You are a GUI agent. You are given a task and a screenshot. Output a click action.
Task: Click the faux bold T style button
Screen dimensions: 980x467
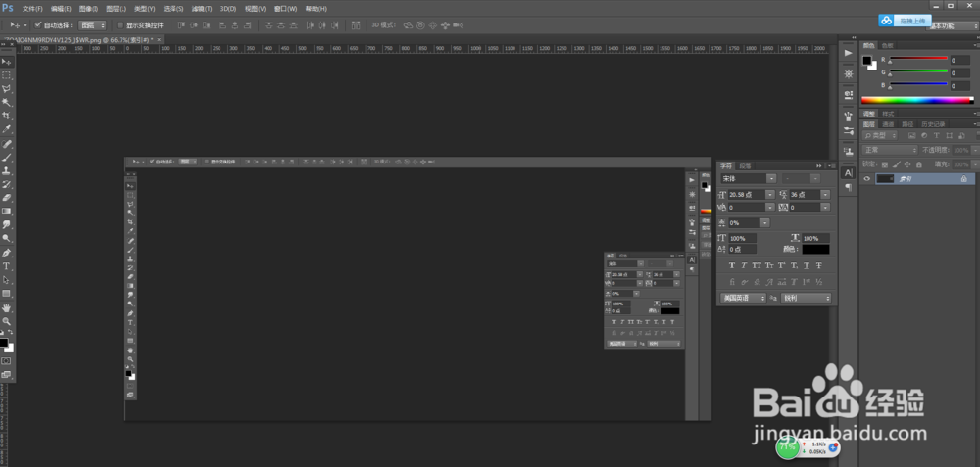732,265
